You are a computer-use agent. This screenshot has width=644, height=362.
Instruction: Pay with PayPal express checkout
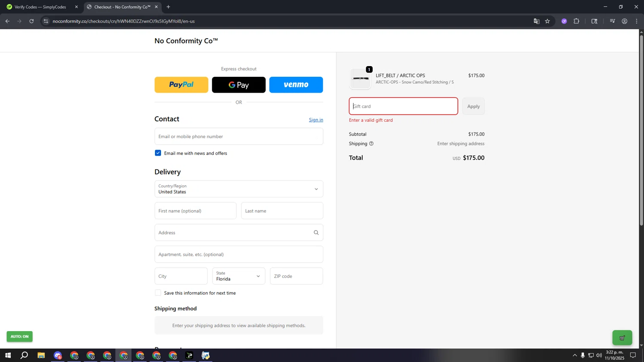pos(181,85)
